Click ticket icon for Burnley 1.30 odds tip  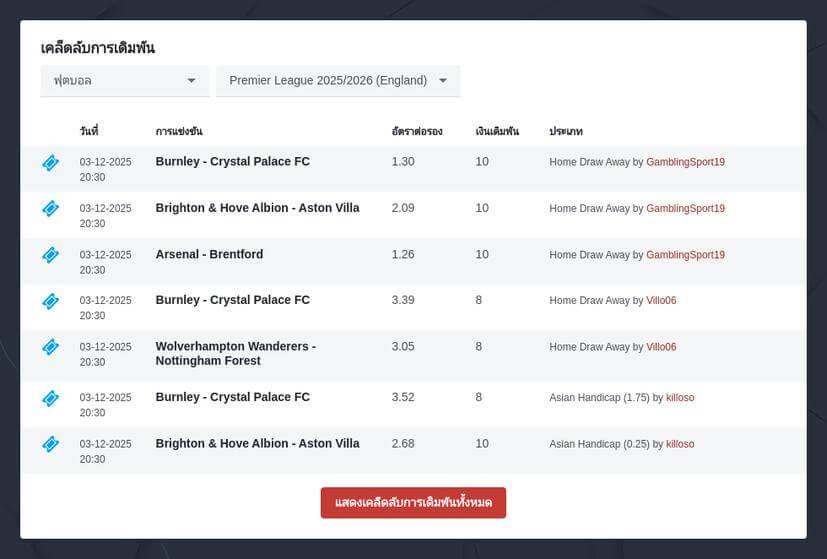click(50, 163)
